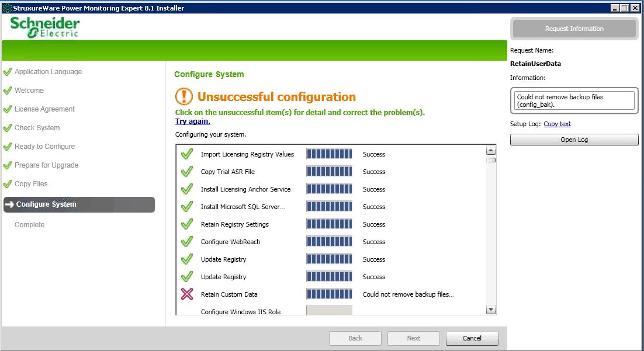644x351 pixels.
Task: Click green checkmark for Install Licensing Anchor Service
Action: pyautogui.click(x=187, y=189)
